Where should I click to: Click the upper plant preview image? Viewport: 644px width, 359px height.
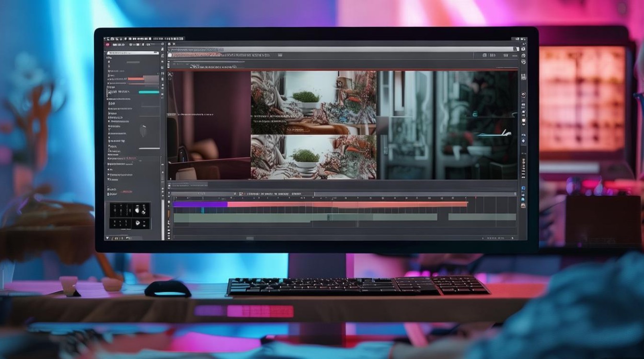[314, 102]
